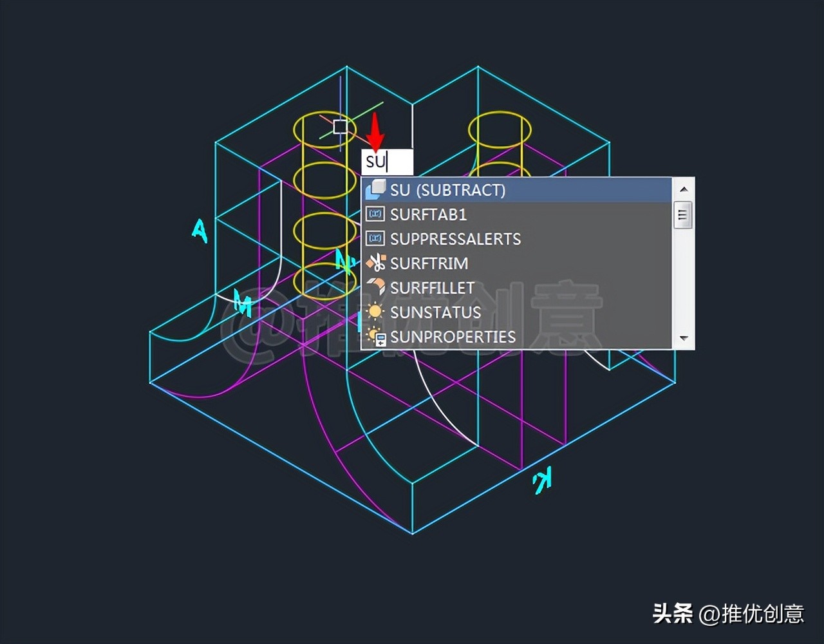824x644 pixels.
Task: Choose SUNPROPERTIES from the command suggestions
Action: coord(453,337)
